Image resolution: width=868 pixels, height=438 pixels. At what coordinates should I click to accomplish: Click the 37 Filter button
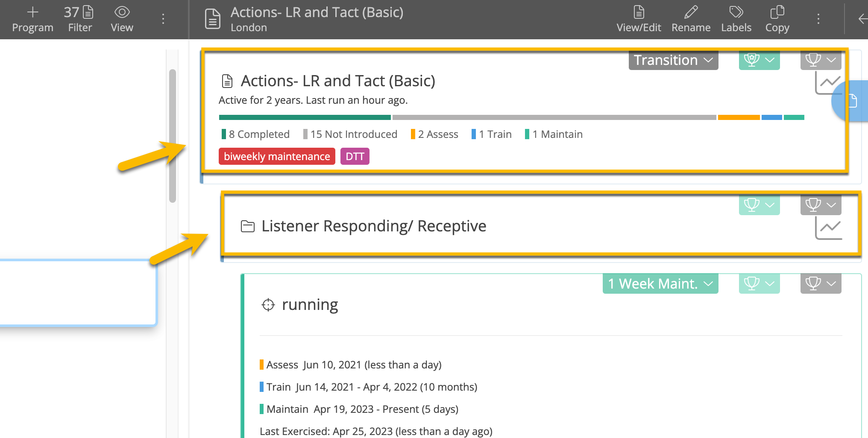coord(79,19)
